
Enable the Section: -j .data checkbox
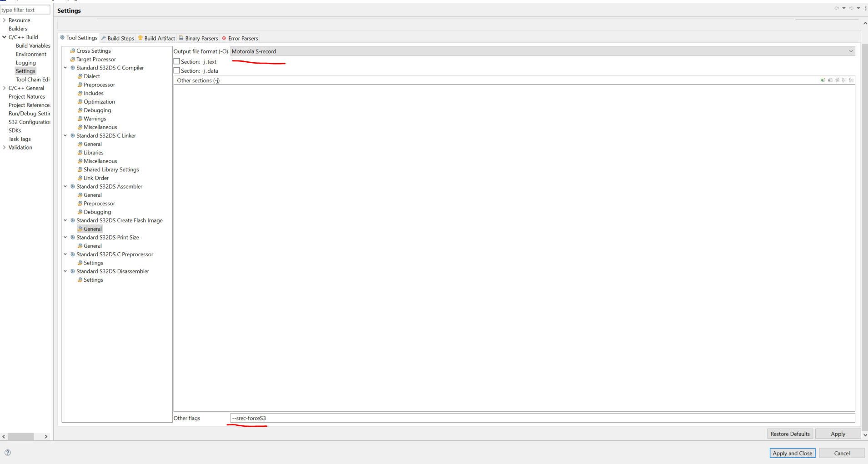176,70
